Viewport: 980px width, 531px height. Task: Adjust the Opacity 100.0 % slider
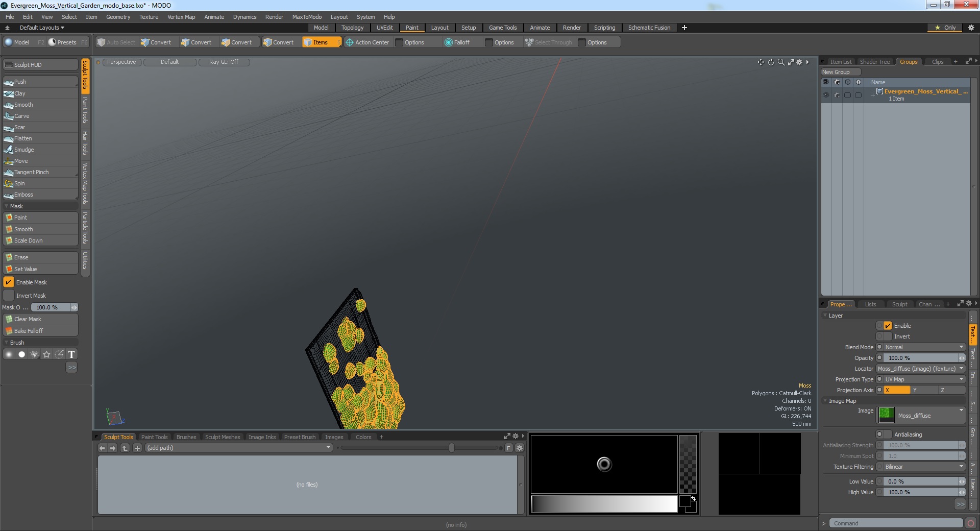924,358
